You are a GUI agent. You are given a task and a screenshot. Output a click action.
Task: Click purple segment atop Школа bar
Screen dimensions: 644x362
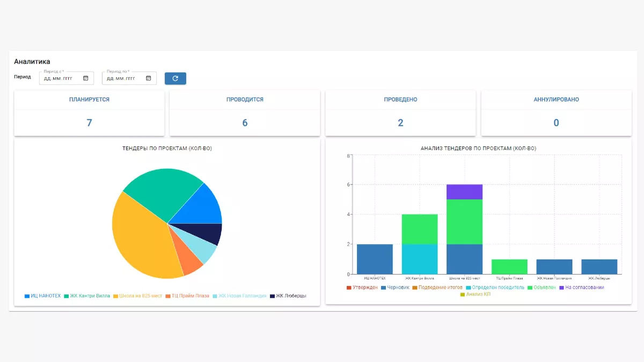(465, 192)
